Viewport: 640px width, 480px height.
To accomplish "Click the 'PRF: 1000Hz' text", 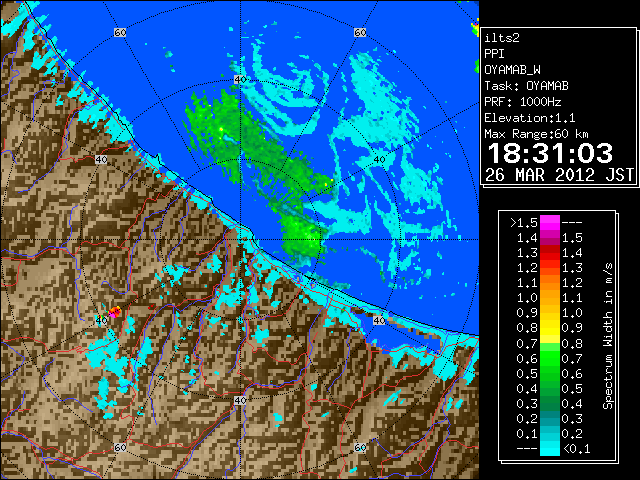I will pyautogui.click(x=523, y=102).
